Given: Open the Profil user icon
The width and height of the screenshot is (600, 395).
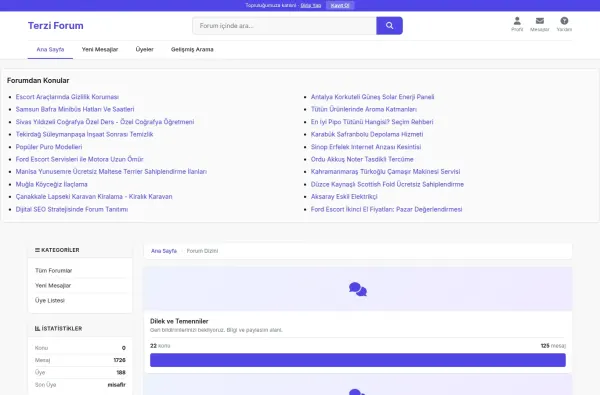Looking at the screenshot, I should pyautogui.click(x=517, y=24).
